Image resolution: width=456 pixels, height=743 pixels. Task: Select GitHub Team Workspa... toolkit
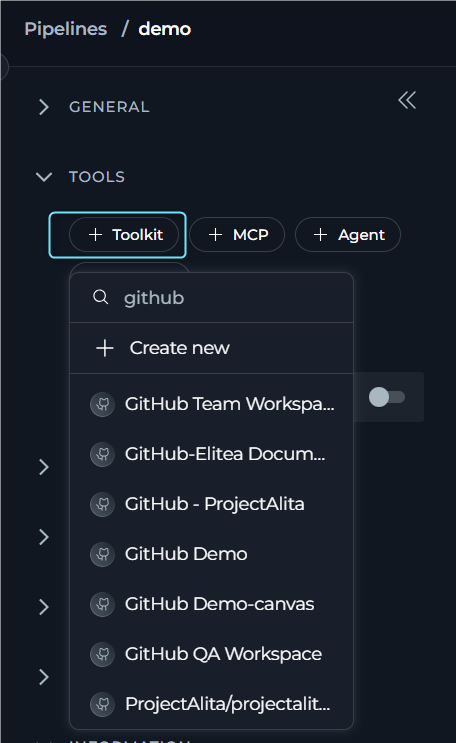point(211,404)
